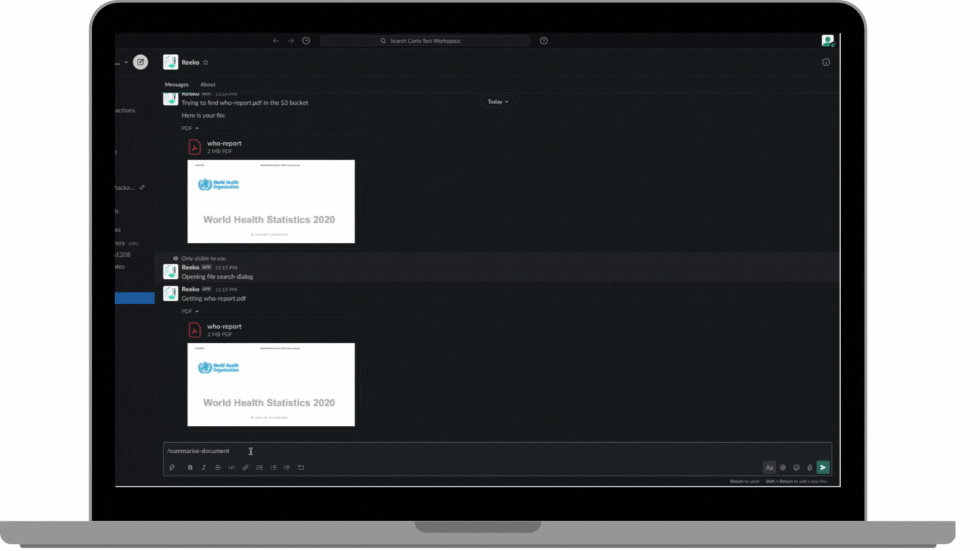Mention someone with the @ icon
980x551 pixels.
783,468
